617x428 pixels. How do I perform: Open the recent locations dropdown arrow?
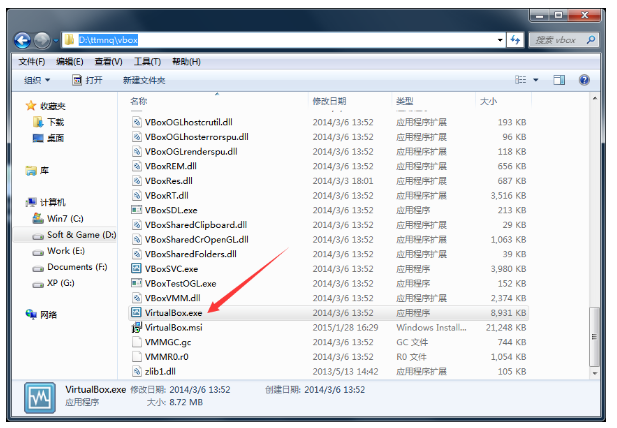point(55,41)
